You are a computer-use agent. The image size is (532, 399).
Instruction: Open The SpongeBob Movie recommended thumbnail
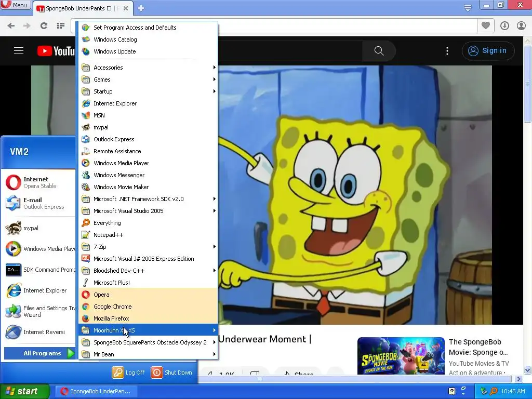401,355
